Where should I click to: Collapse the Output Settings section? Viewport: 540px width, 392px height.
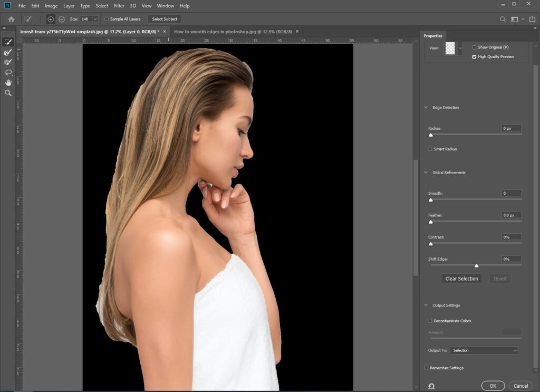tap(426, 305)
